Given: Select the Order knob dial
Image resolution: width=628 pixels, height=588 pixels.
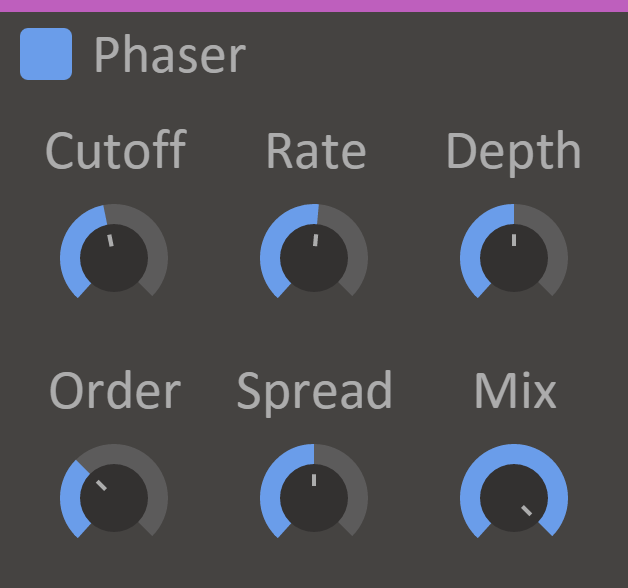Looking at the screenshot, I should (x=113, y=497).
